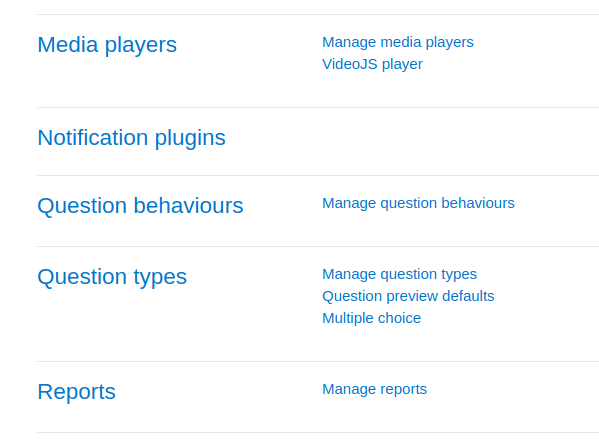Select Manage question types under Question types
599x442 pixels.
399,274
